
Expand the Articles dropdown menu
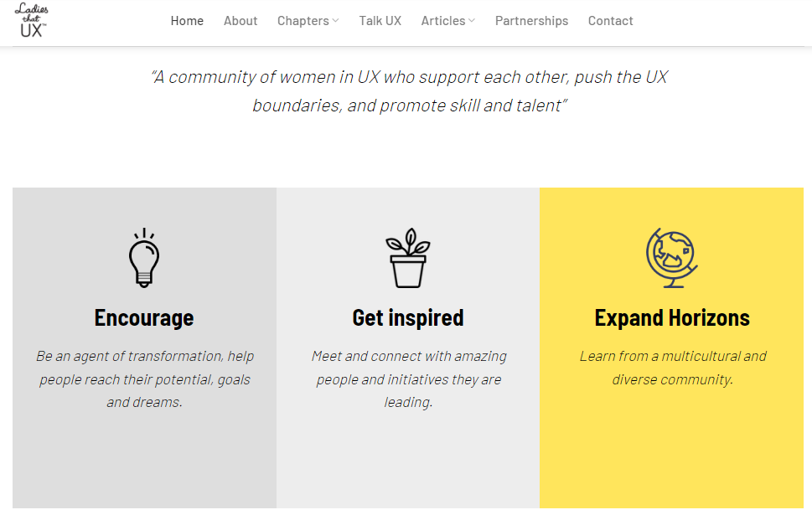[442, 21]
